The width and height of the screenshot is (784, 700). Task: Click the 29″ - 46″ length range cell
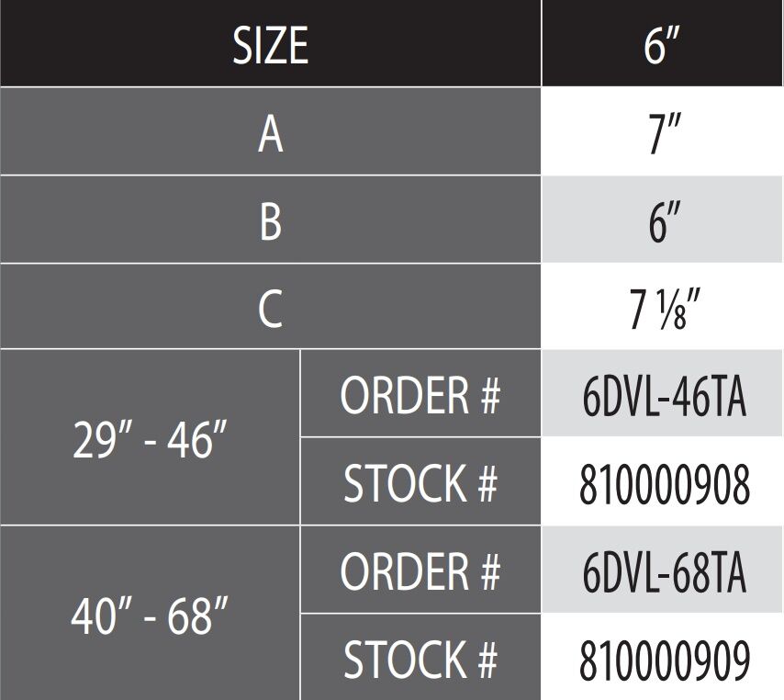click(150, 439)
